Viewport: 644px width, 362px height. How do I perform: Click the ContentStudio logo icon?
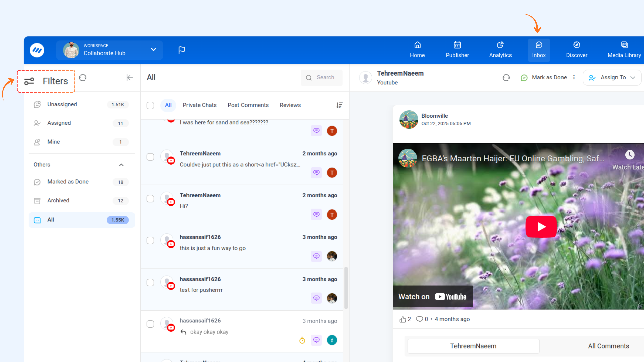coord(37,50)
